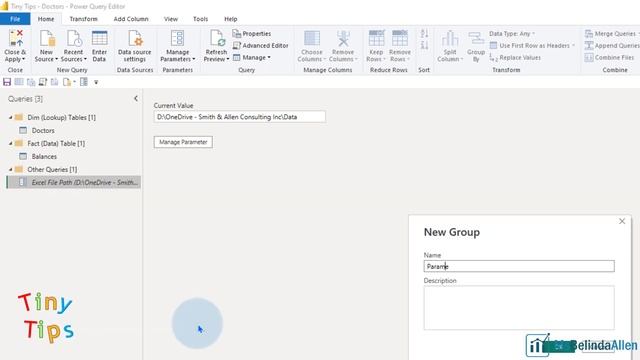The image size is (640, 360).
Task: Close the New Group dialog
Action: pyautogui.click(x=622, y=221)
